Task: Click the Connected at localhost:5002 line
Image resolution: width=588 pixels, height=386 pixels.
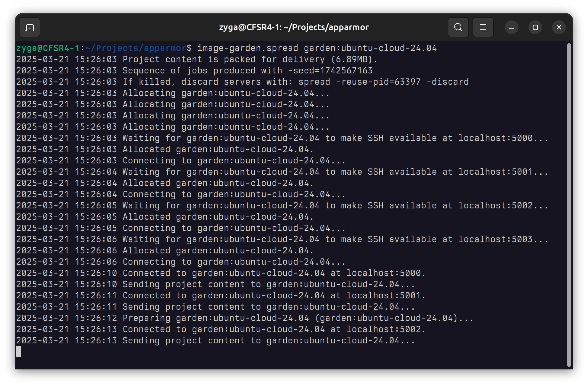Action: 221,329
